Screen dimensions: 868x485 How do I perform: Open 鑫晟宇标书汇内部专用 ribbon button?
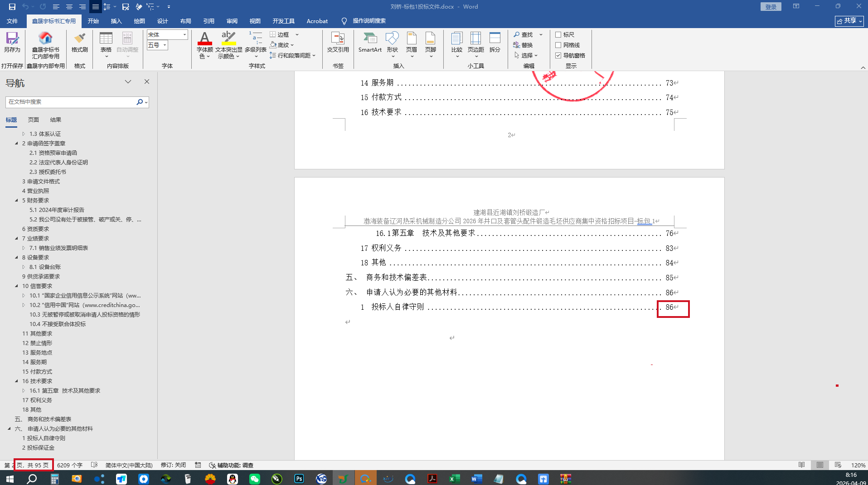pyautogui.click(x=45, y=45)
